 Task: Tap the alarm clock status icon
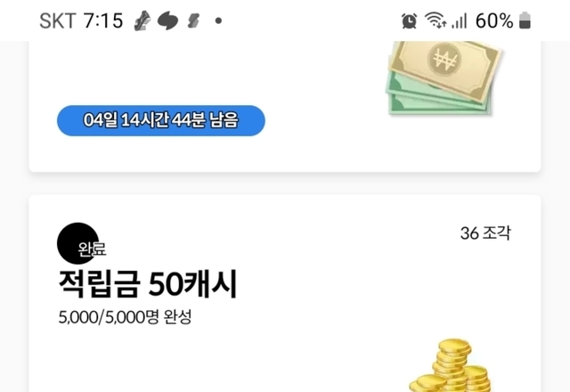[410, 20]
